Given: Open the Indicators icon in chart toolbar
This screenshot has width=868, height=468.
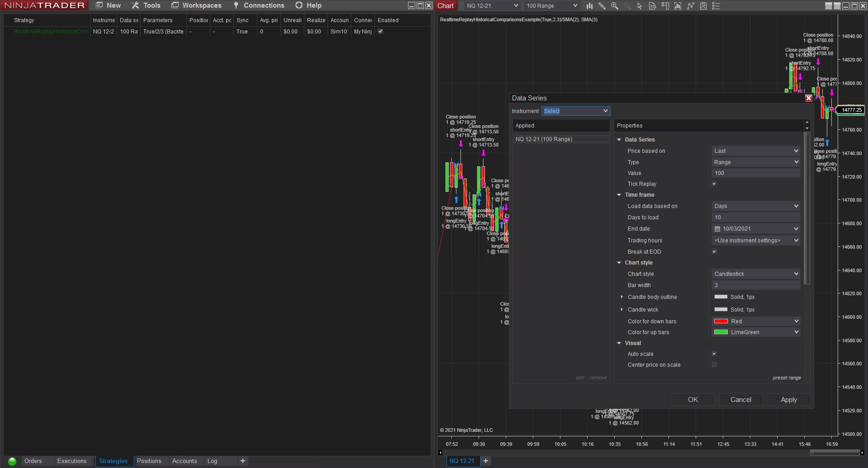Looking at the screenshot, I should (x=678, y=6).
